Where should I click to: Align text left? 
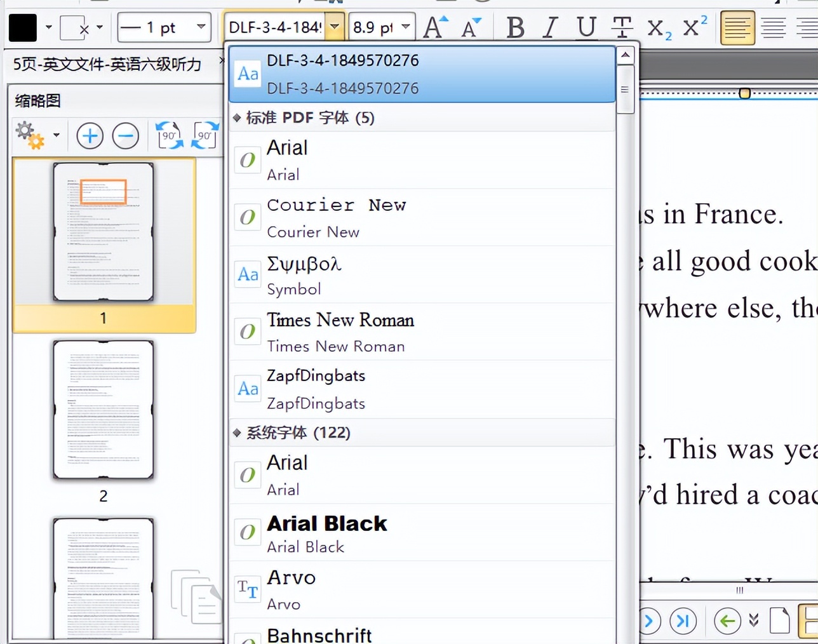click(x=737, y=28)
